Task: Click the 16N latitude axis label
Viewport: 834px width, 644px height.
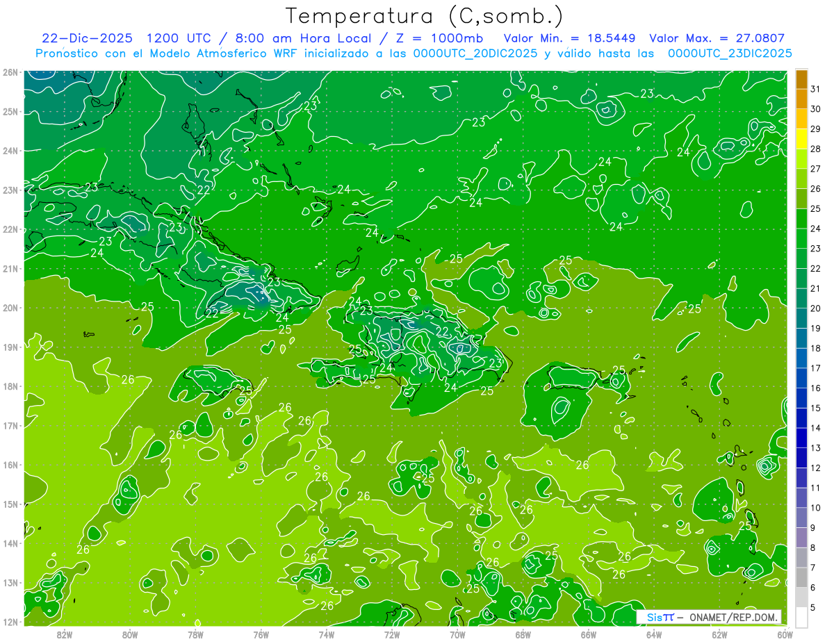Action: point(10,465)
